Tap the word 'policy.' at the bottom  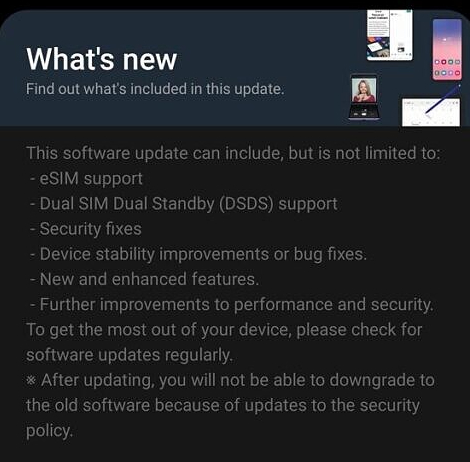[49, 431]
